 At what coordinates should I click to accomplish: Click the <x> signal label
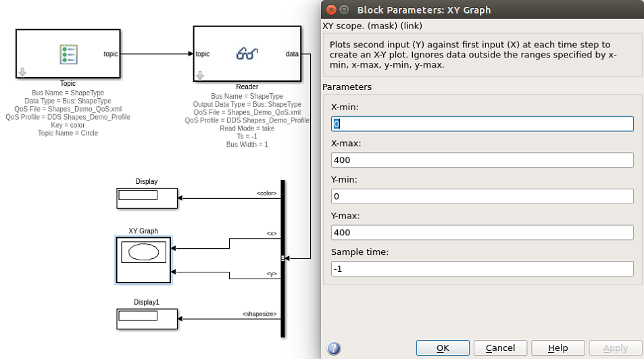(272, 233)
